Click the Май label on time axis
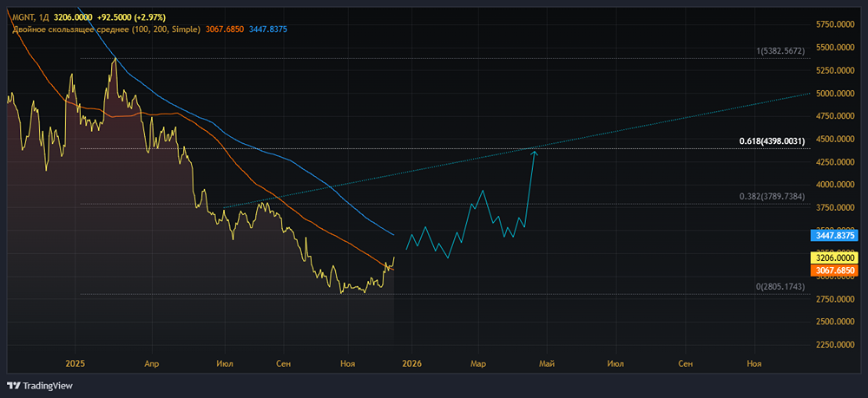Viewport: 868px width, 398px height. 546,365
